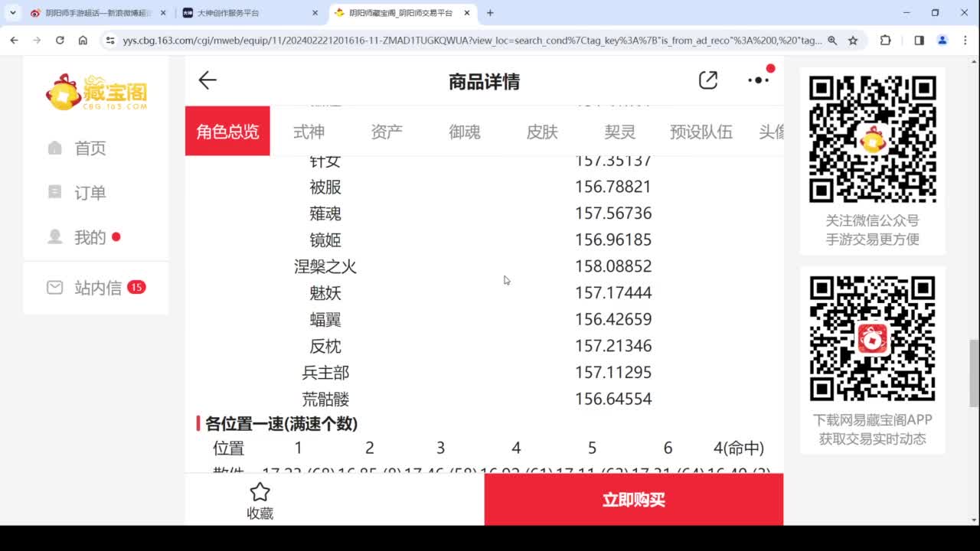Open the external link share icon beside 商品详情
This screenshot has height=551, width=980.
[x=708, y=80]
